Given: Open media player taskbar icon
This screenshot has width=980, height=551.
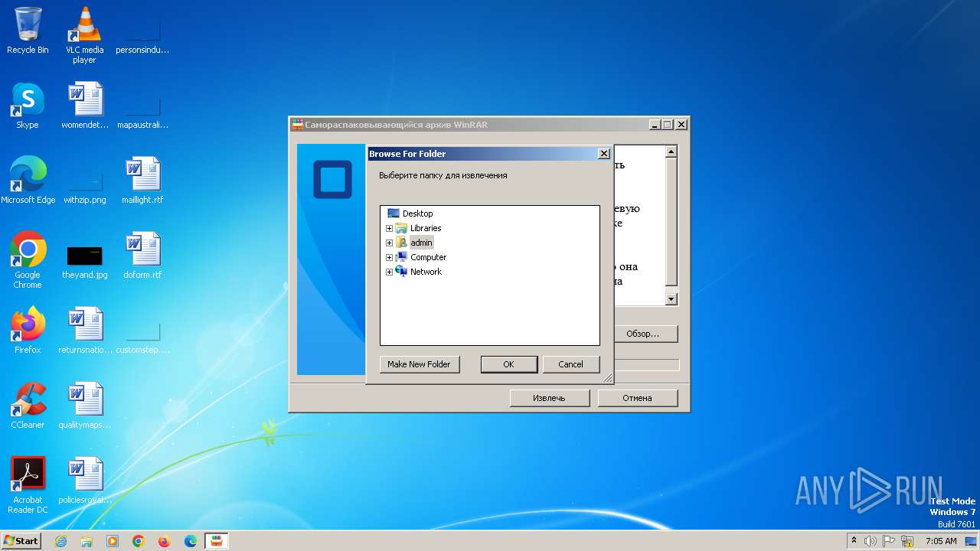Looking at the screenshot, I should click(x=113, y=541).
